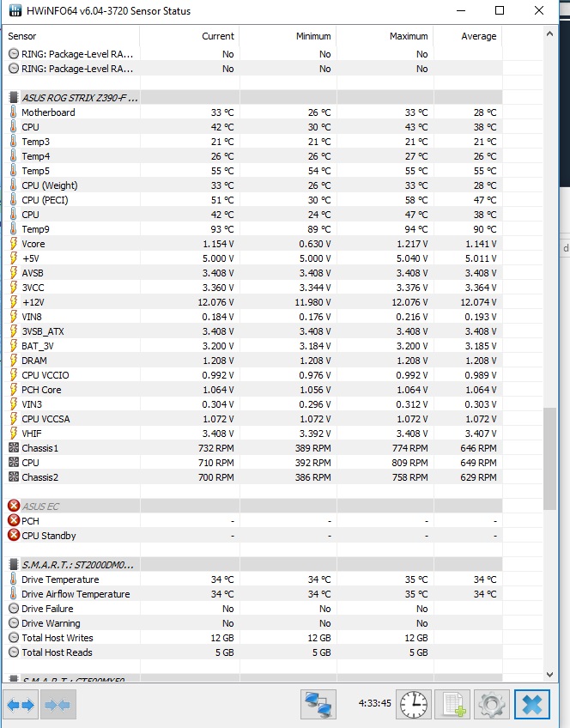This screenshot has width=570, height=728.
Task: Select the Drive Warning row
Action: [253, 623]
